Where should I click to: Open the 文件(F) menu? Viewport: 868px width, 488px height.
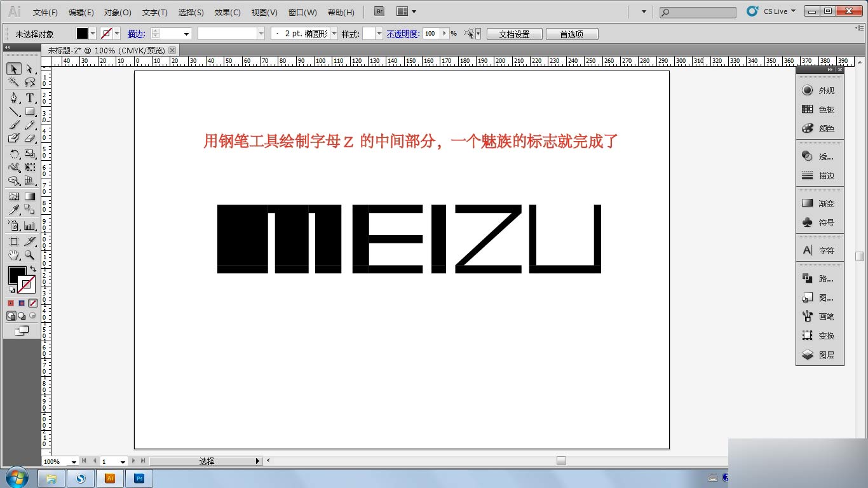click(45, 12)
